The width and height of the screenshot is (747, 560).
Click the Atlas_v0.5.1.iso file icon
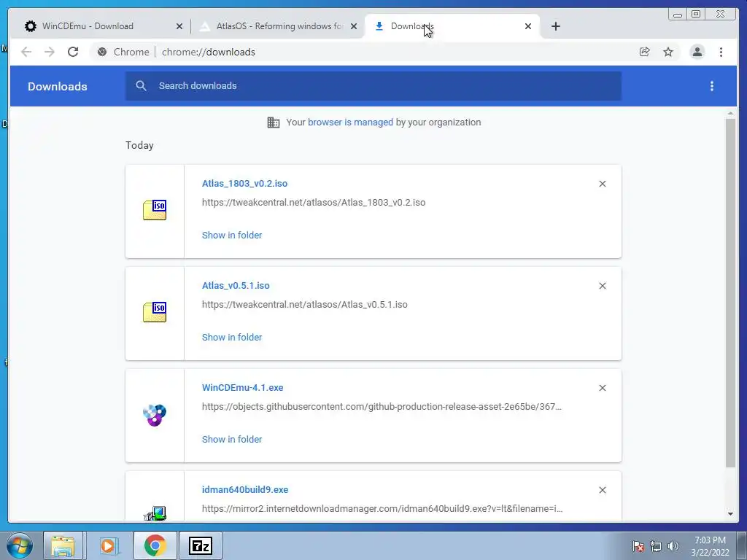pos(155,312)
